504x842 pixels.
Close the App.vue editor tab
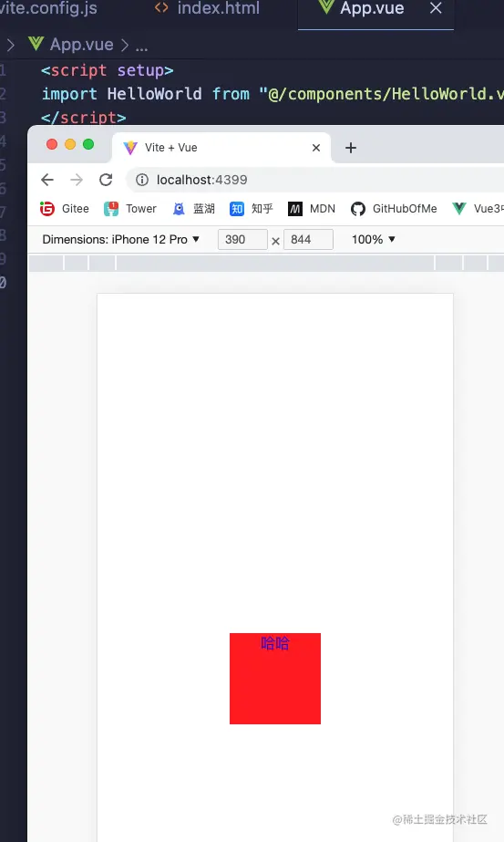[436, 8]
